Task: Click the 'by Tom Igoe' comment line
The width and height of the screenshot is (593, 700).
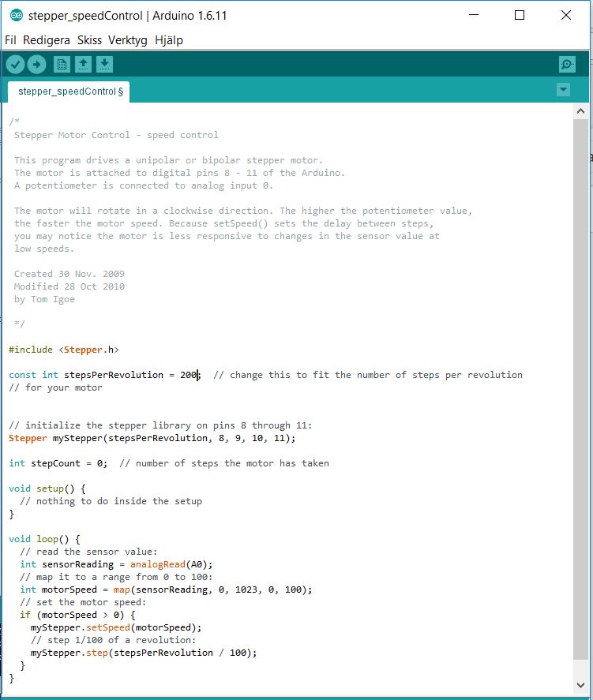Action: pyautogui.click(x=44, y=299)
